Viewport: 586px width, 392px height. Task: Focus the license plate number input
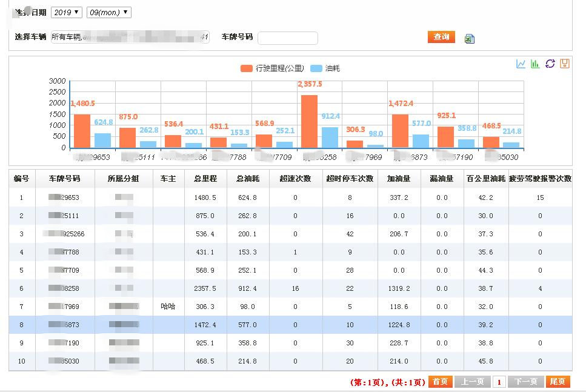(x=288, y=38)
